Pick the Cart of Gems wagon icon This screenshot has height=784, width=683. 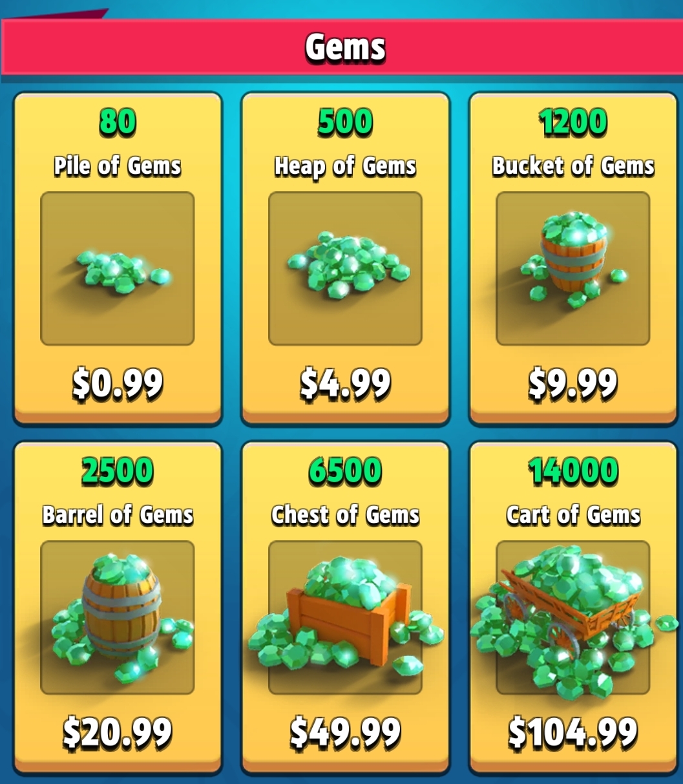click(573, 618)
